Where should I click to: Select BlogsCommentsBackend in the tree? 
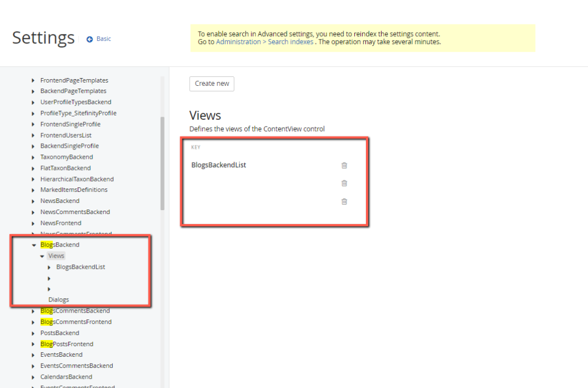point(75,311)
